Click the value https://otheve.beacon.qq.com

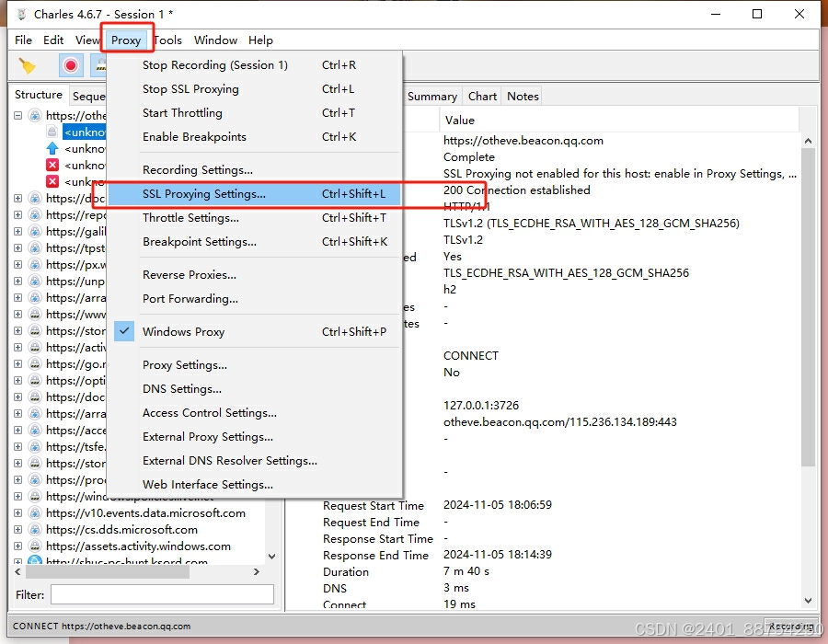523,141
